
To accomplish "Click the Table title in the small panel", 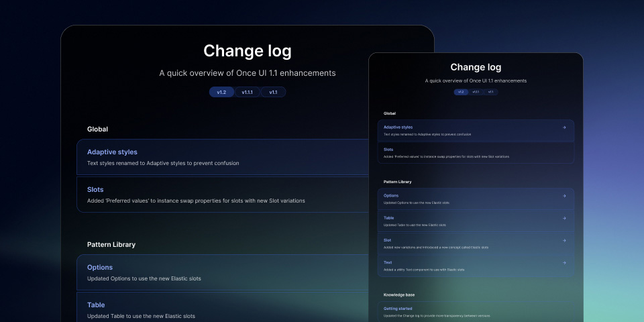I will tap(388, 218).
